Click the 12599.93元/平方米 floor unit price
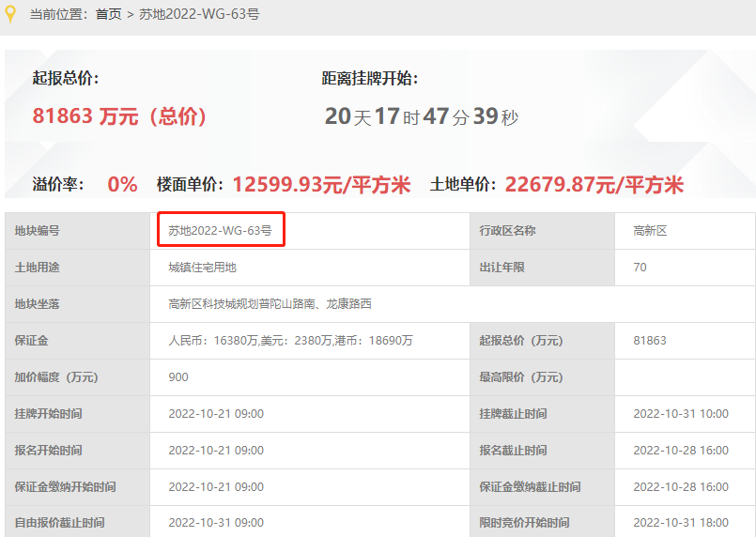Viewport: 756px width, 537px height. click(x=321, y=184)
